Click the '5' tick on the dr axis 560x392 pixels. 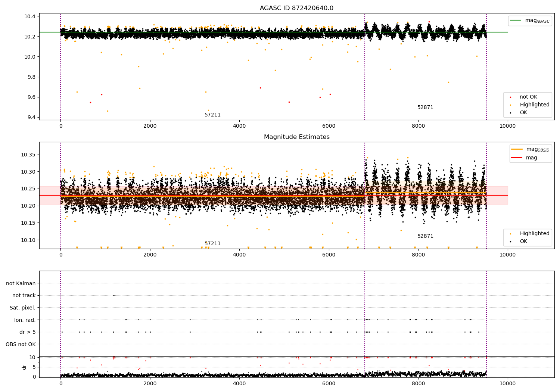[x=34, y=367]
